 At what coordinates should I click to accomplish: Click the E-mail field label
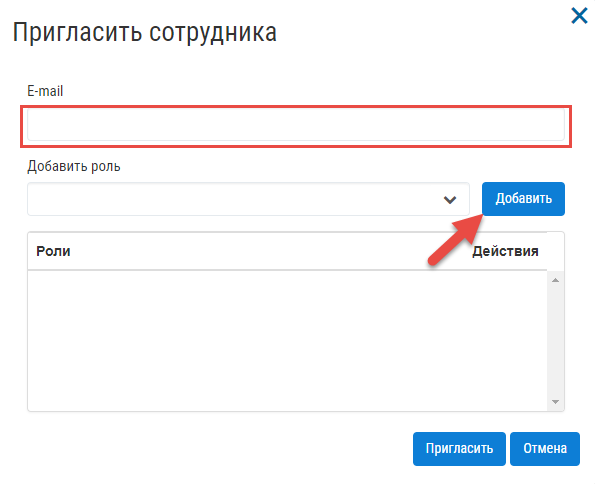[x=45, y=91]
